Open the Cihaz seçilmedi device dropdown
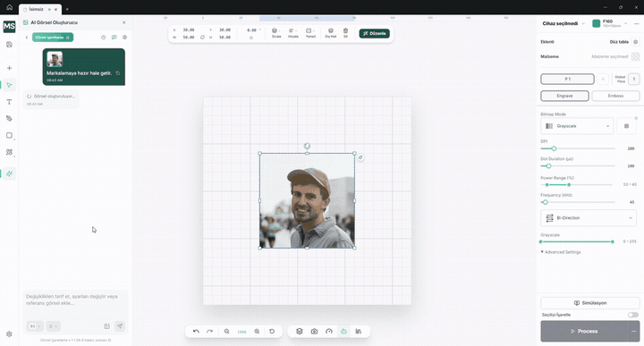 click(x=563, y=23)
